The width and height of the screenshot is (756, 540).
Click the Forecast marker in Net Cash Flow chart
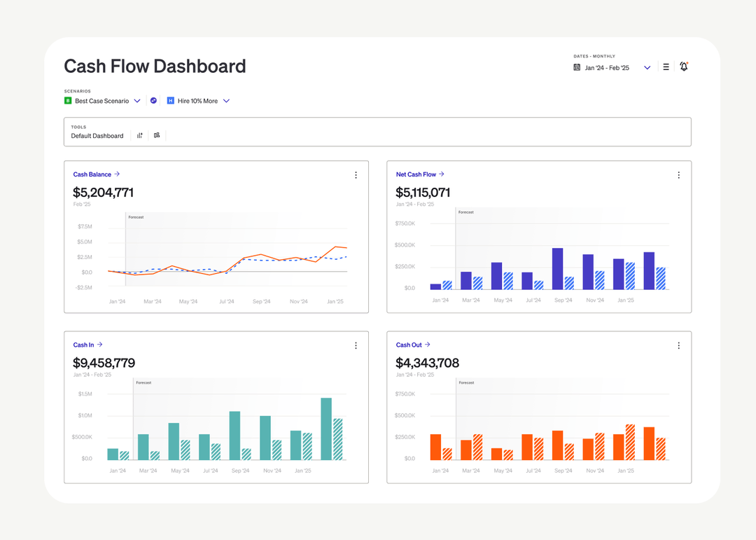click(465, 212)
